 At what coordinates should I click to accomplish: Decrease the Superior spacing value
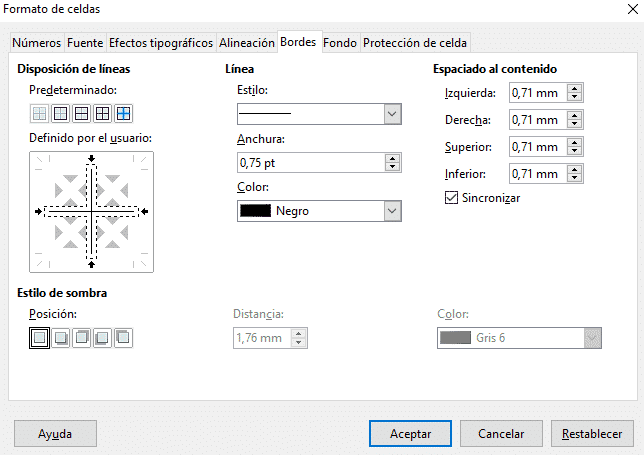tap(575, 151)
